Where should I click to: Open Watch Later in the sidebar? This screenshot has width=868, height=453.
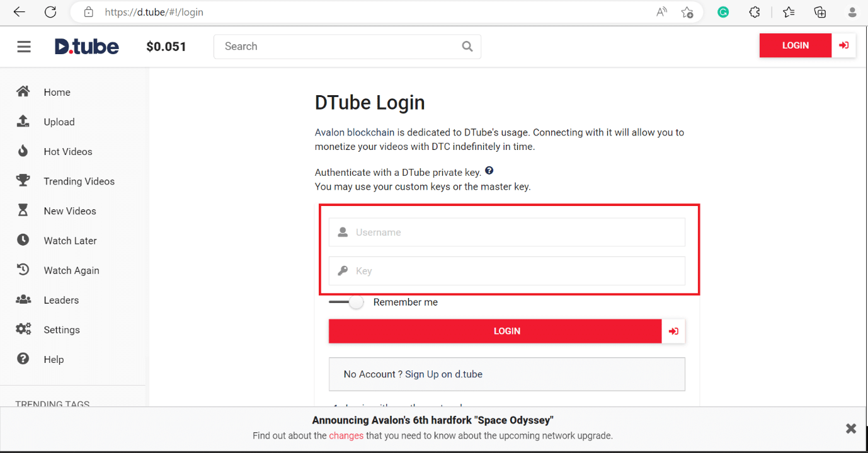pos(70,241)
